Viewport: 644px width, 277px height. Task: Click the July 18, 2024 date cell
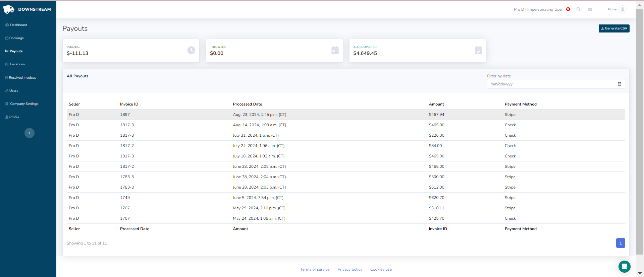(x=259, y=156)
